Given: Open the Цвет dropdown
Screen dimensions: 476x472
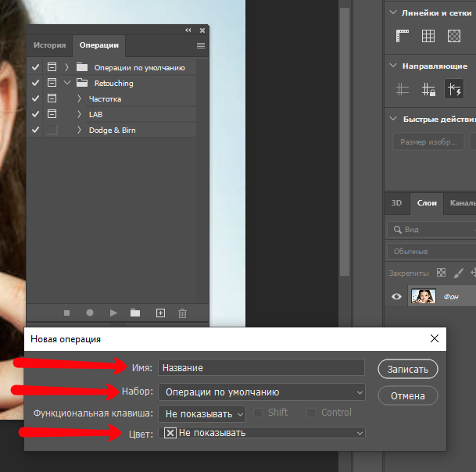Looking at the screenshot, I should tap(262, 433).
